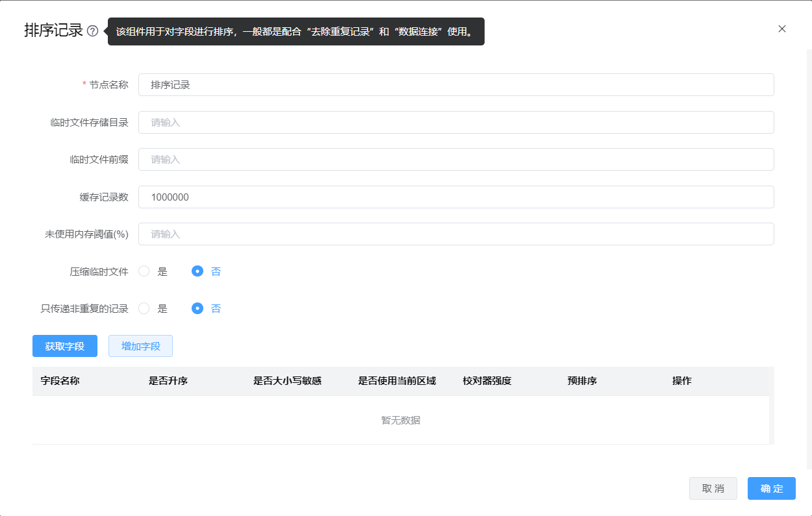The height and width of the screenshot is (516, 812).
Task: Select 是 for 压缩临时文件
Action: [144, 271]
